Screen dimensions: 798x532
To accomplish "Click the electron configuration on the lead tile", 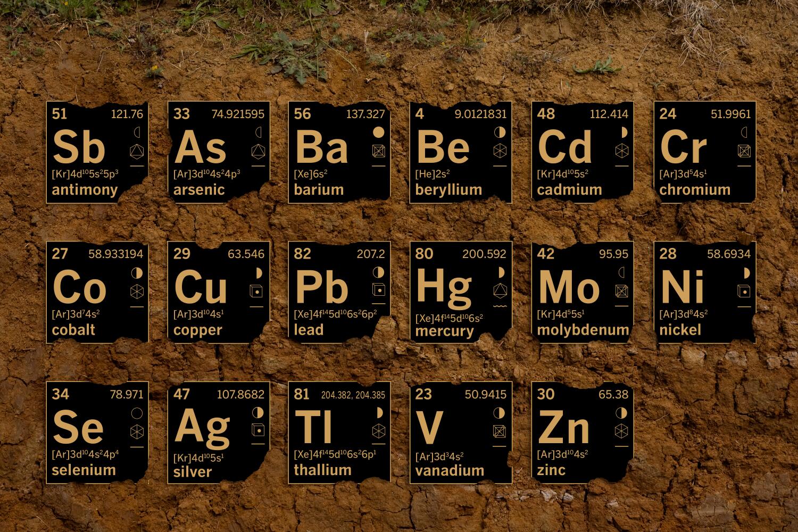I will [335, 314].
